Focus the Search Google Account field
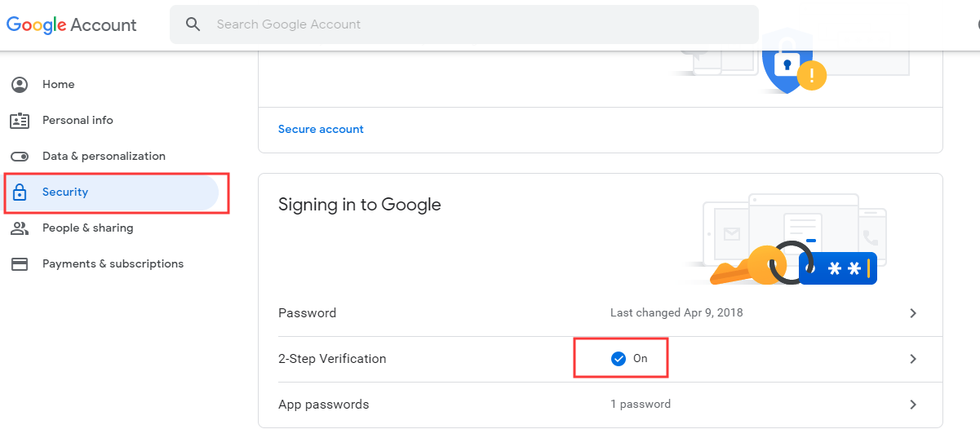Viewport: 980px width, 438px height. (x=464, y=24)
